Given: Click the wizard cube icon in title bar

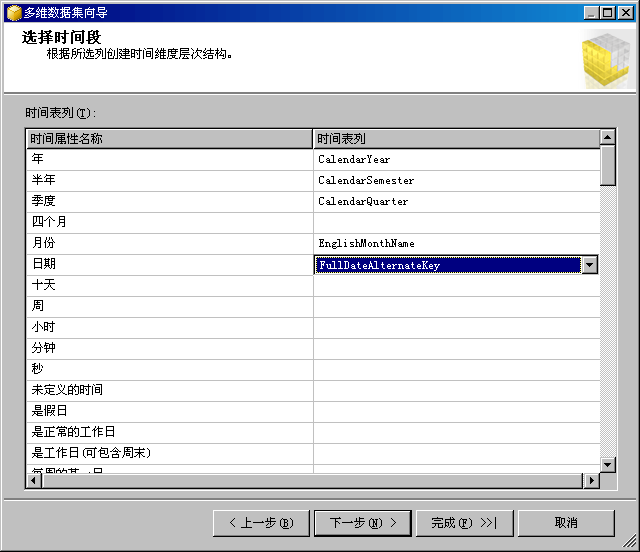Looking at the screenshot, I should [14, 13].
